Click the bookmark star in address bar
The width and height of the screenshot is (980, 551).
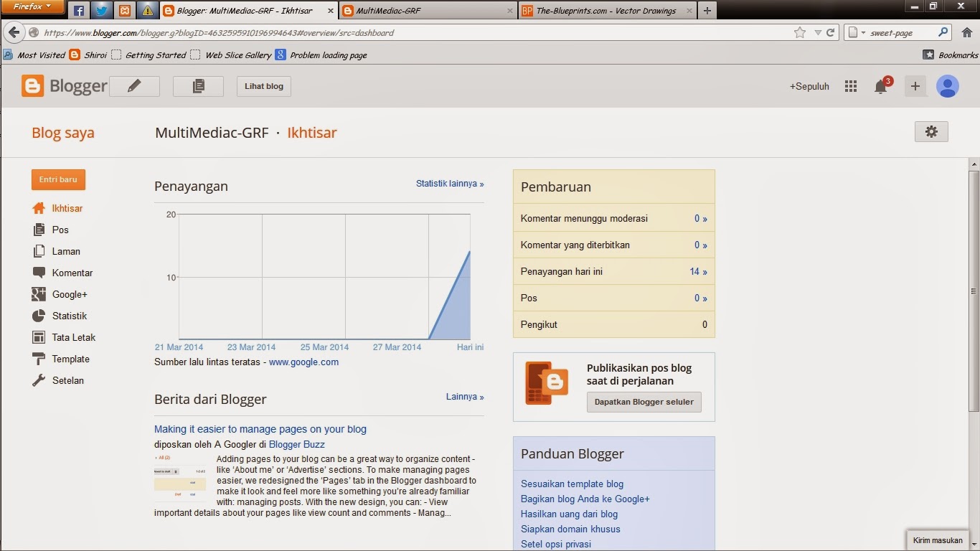pyautogui.click(x=800, y=32)
